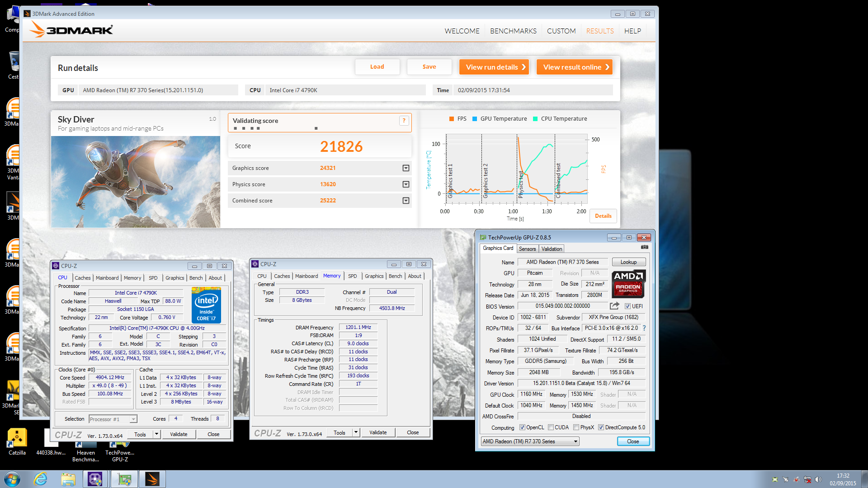
Task: Click the AMD Radeon Graphics logo in GPU-Z
Action: 628,284
